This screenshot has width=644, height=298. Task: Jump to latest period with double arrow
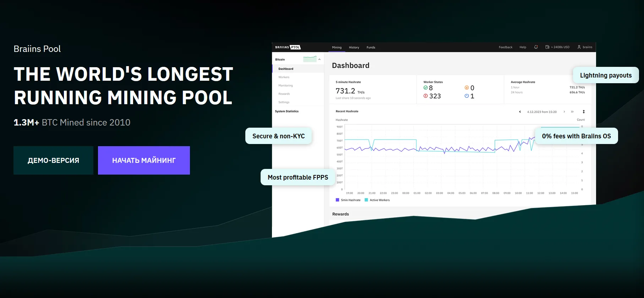coord(572,112)
